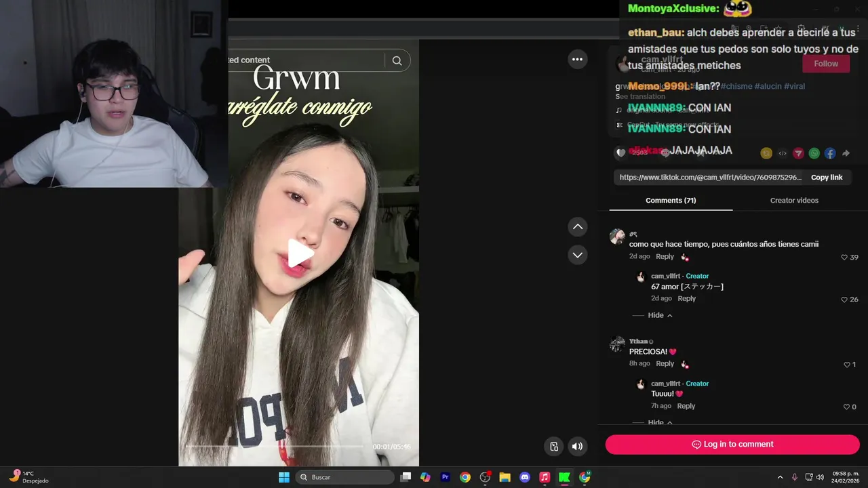Toggle the auto-scroll icon beside volume
The image size is (868, 488).
tap(554, 446)
